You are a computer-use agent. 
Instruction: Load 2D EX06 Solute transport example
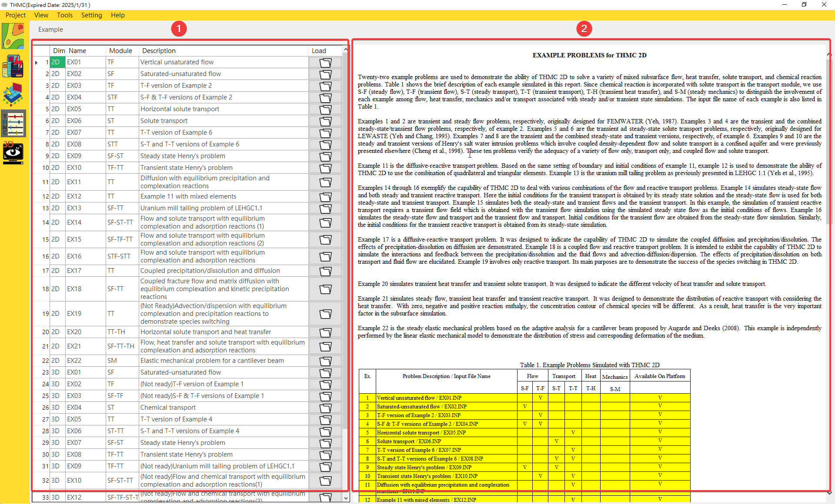coord(325,121)
